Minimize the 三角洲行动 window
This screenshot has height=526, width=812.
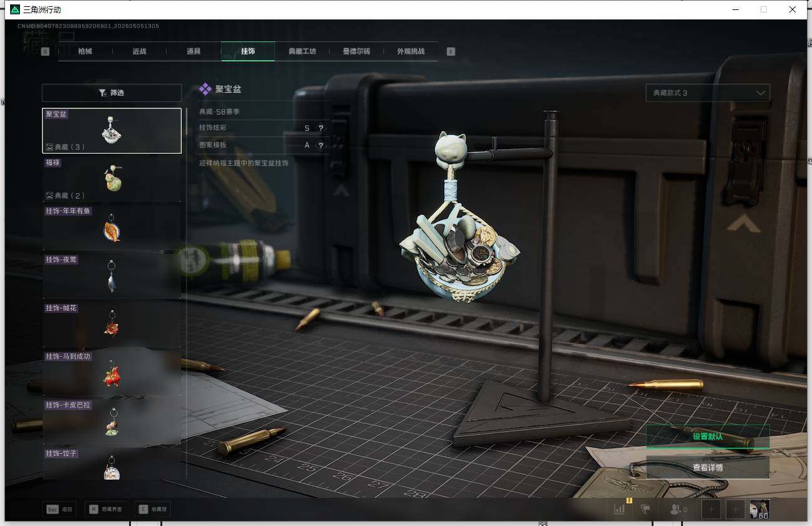click(x=735, y=9)
